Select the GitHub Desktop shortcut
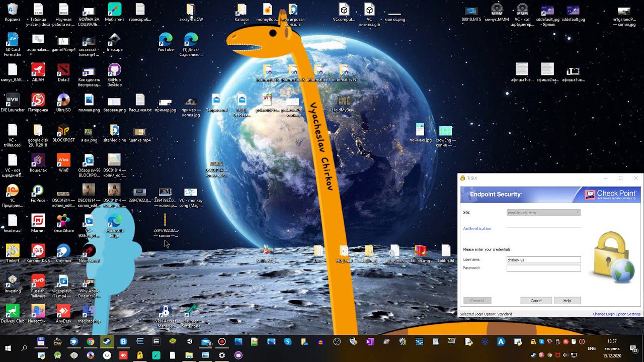The image size is (644, 362). 114,75
